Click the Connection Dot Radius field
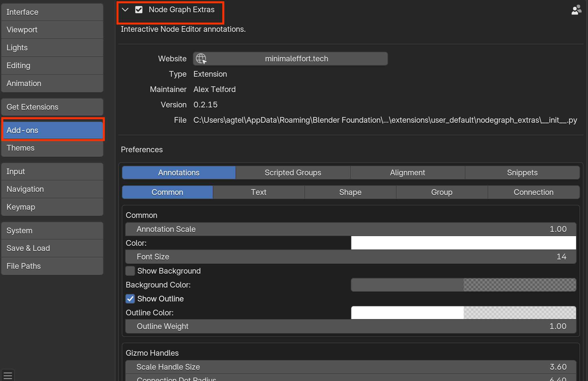Viewport: 588px width, 381px height. tap(351, 378)
